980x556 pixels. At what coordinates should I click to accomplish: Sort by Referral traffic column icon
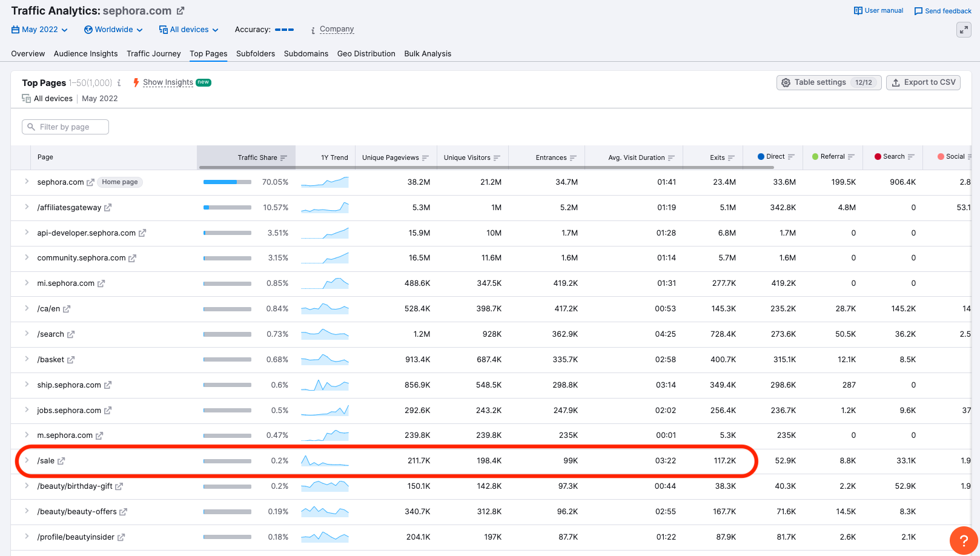(x=851, y=157)
